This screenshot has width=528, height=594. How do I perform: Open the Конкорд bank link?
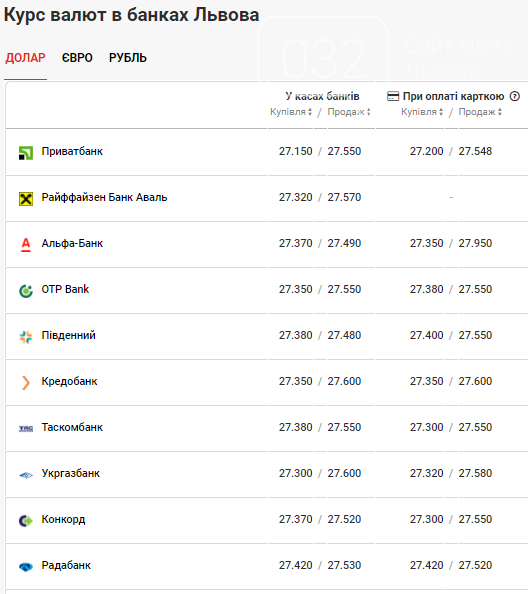(63, 519)
